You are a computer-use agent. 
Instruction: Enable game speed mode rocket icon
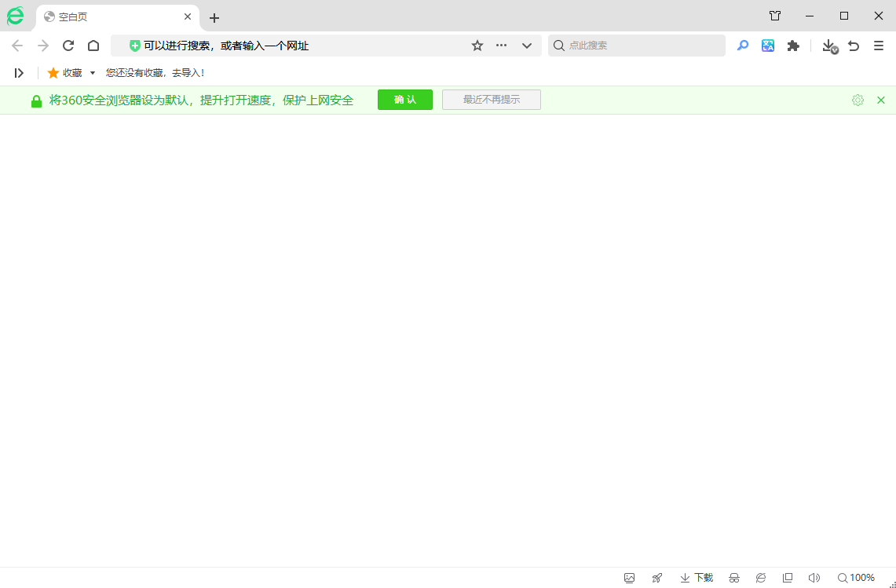tap(656, 578)
